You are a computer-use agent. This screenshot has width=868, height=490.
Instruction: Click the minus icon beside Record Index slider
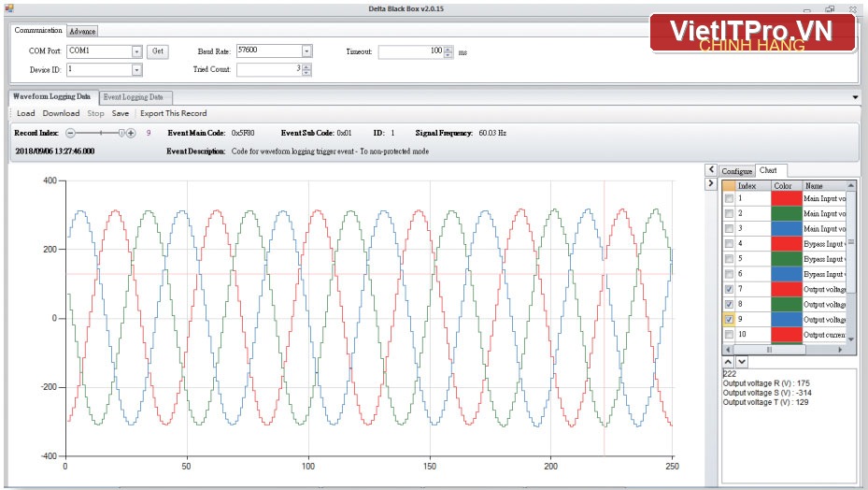(x=70, y=133)
